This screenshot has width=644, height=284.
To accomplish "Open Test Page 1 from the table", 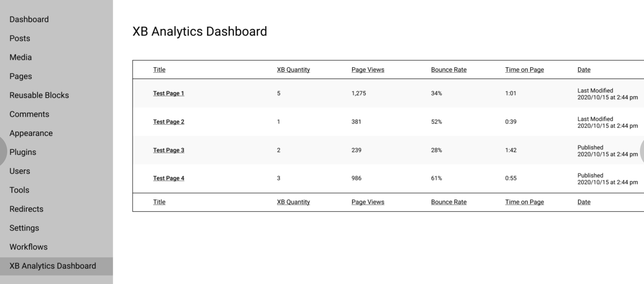I will [x=169, y=93].
